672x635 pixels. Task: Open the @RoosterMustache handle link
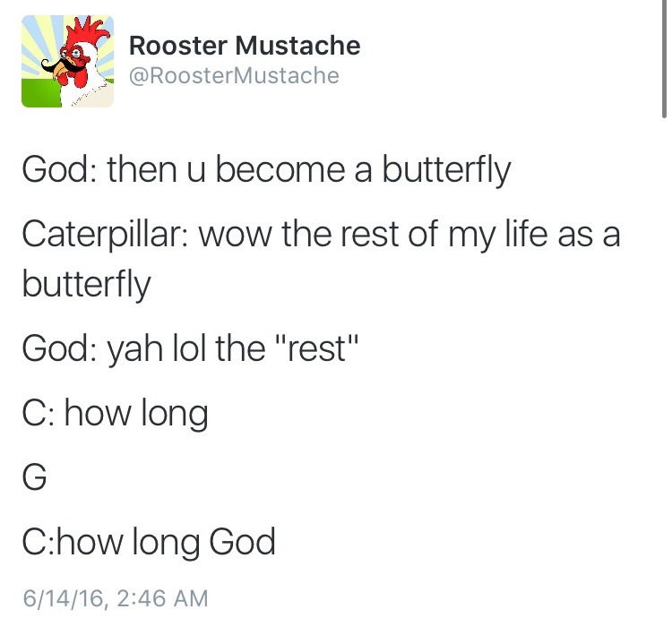click(x=233, y=76)
